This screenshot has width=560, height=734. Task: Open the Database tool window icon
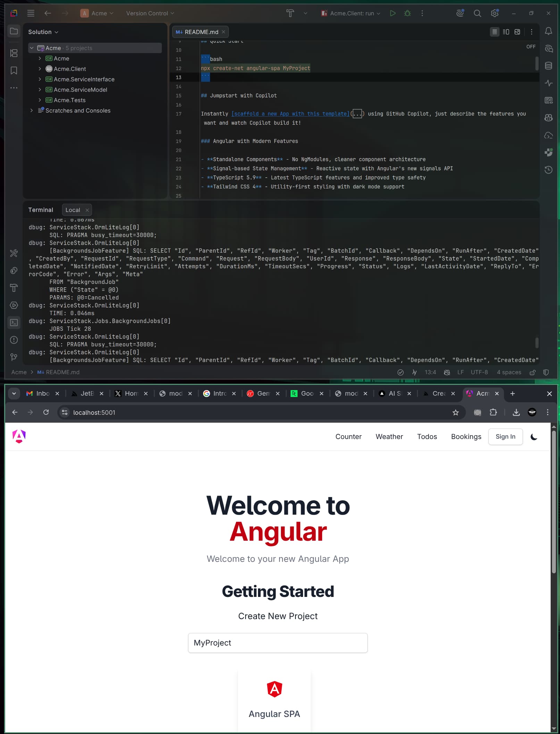[x=549, y=66]
